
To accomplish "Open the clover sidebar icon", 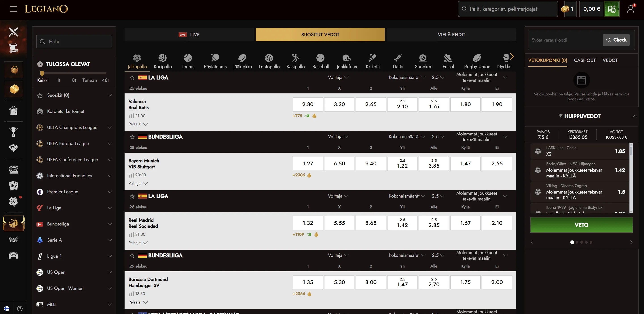I will coord(13,201).
